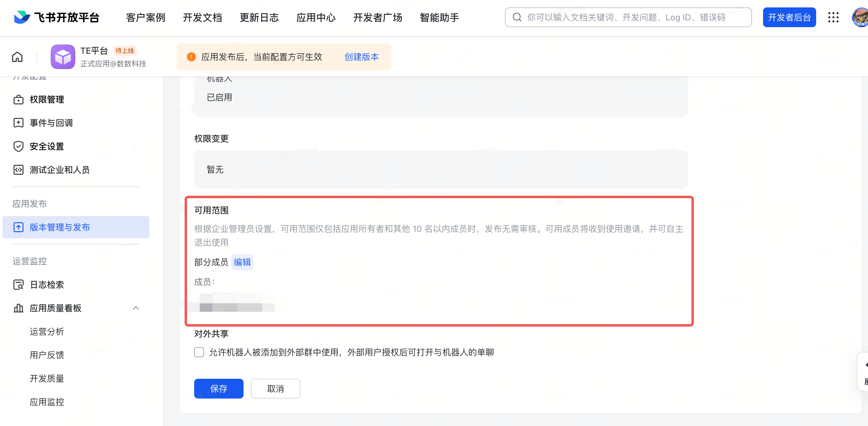This screenshot has height=426, width=868.
Task: Click the 日志检索 search-log icon
Action: coord(19,285)
